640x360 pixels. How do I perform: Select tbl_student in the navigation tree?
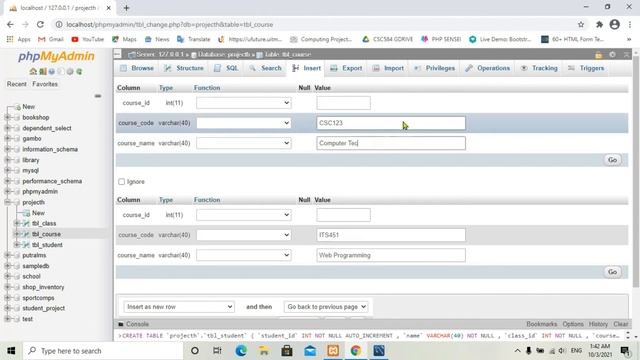pyautogui.click(x=47, y=245)
